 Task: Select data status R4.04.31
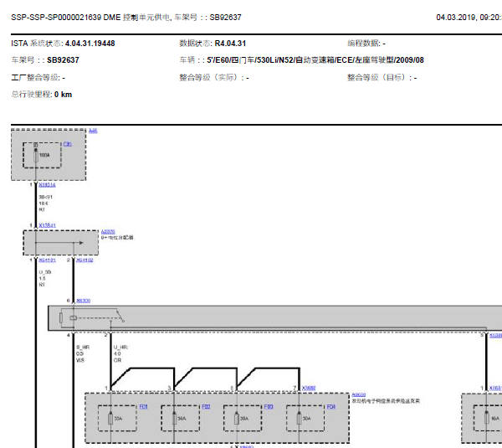[230, 44]
